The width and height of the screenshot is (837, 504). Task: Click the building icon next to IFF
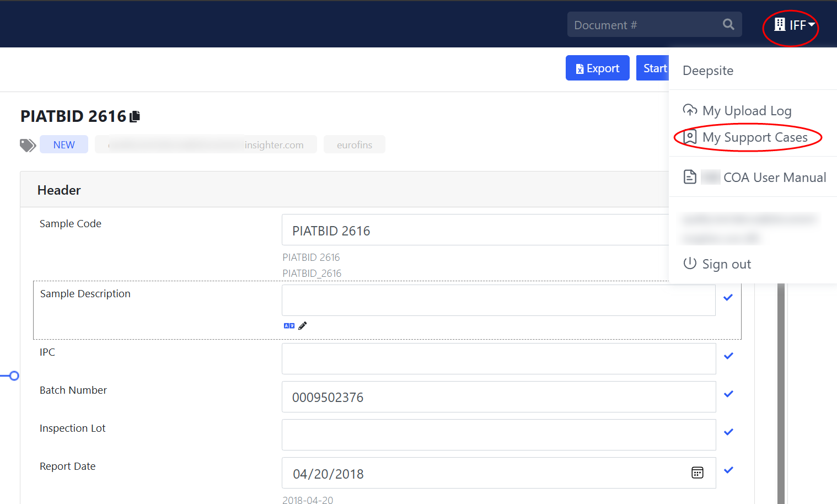[780, 25]
